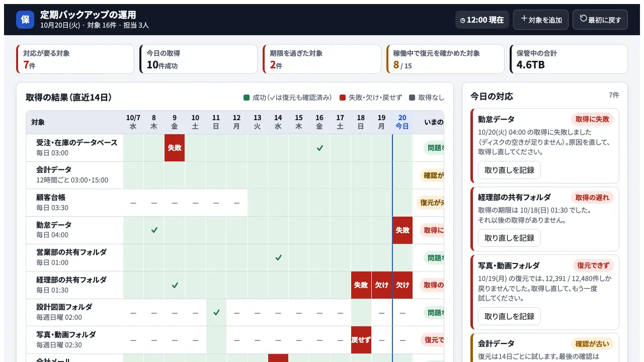The image size is (644, 362).
Task: Click the 取得の遅れ badge on 経理部 card
Action: (x=592, y=197)
